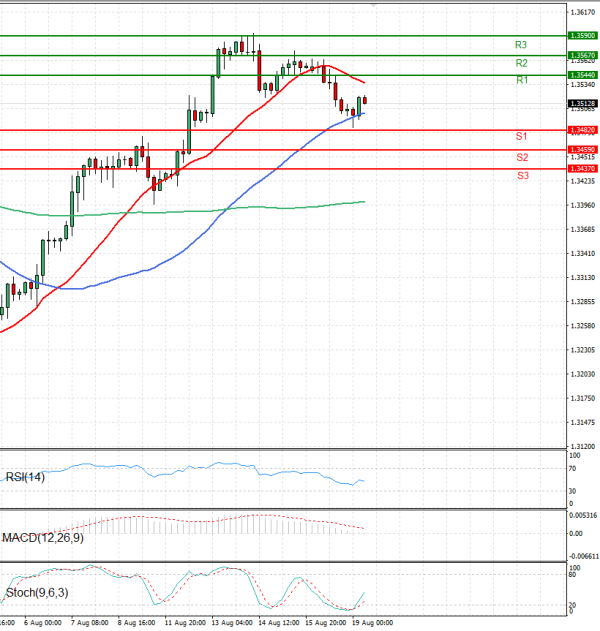The height and width of the screenshot is (631, 600).
Task: Select the 1.35900 price tag
Action: pos(583,36)
